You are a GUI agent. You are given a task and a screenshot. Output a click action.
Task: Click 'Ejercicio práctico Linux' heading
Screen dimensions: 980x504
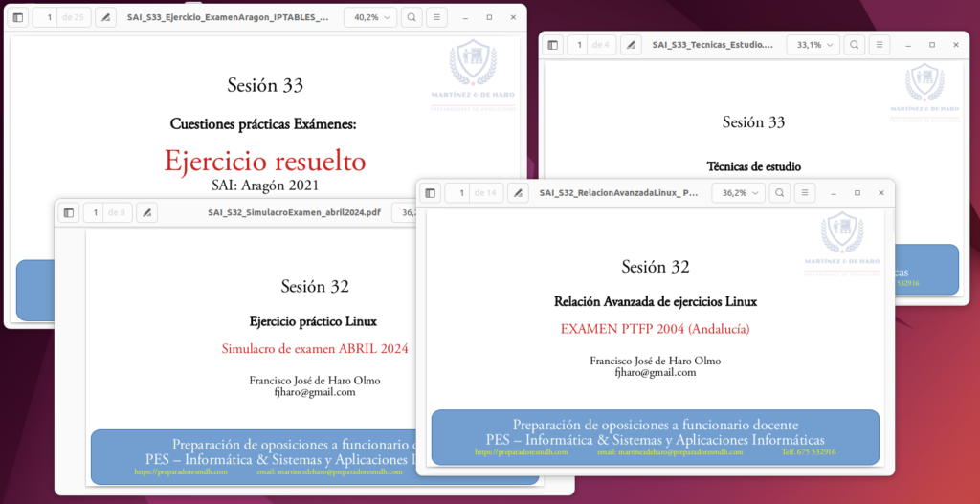tap(313, 322)
